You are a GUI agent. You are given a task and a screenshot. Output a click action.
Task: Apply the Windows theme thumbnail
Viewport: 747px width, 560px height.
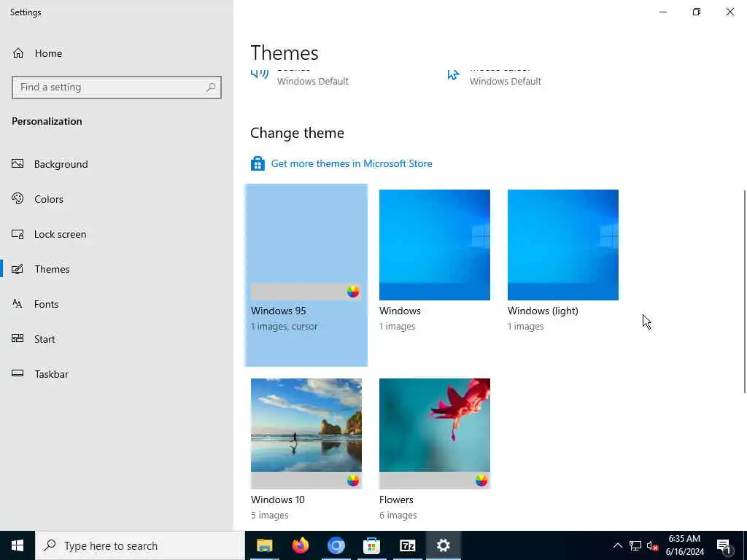[x=435, y=245]
